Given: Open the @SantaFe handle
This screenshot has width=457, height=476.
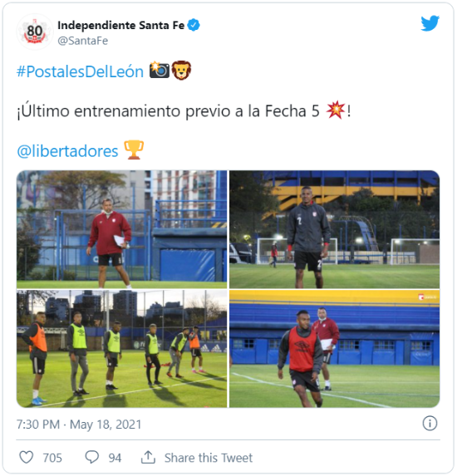Looking at the screenshot, I should tap(82, 41).
